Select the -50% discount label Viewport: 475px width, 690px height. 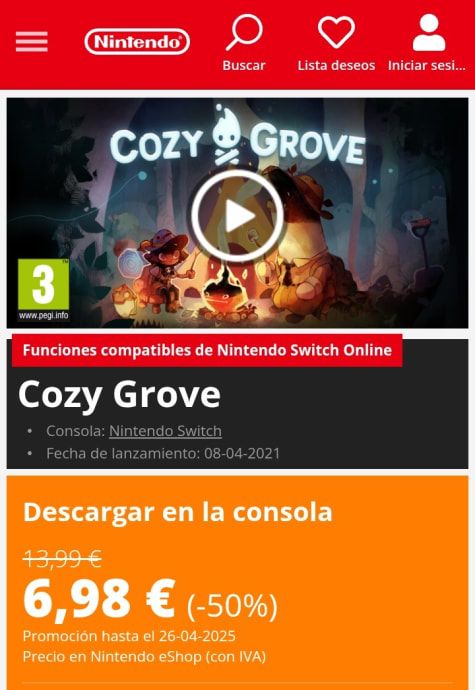(x=232, y=606)
